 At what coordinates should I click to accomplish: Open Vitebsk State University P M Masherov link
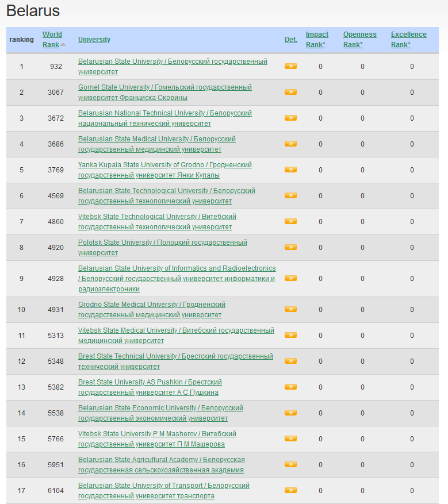coord(157,438)
